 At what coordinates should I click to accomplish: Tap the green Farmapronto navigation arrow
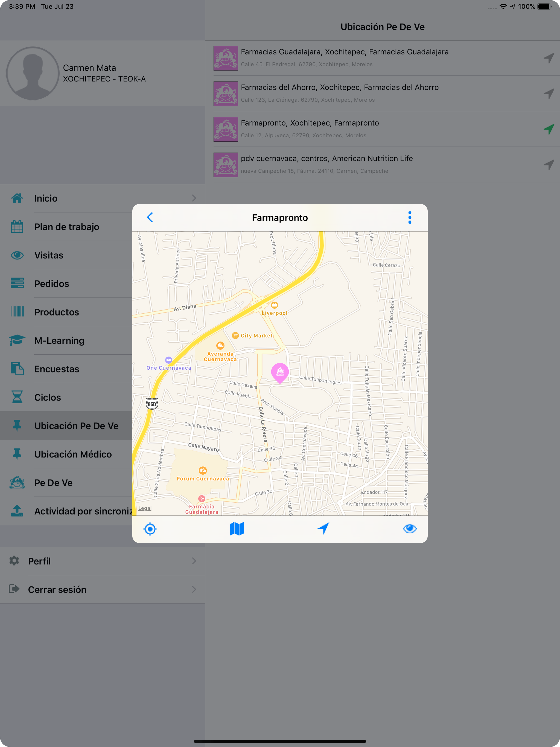(549, 129)
